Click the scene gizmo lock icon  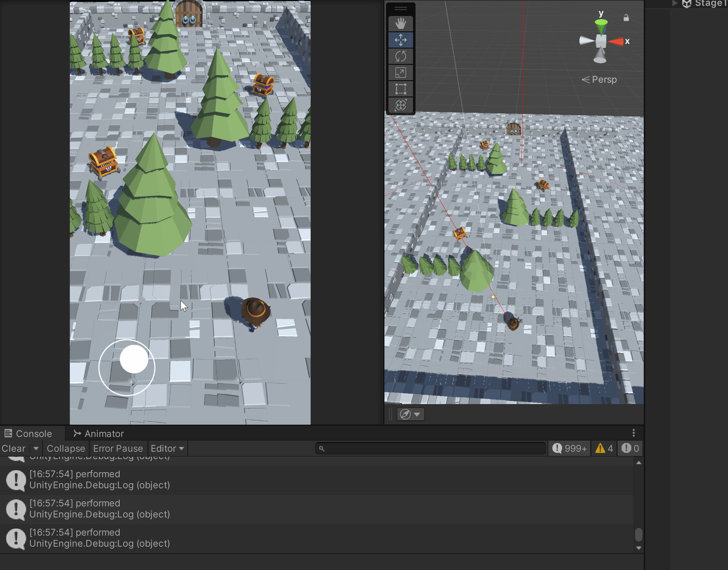626,18
